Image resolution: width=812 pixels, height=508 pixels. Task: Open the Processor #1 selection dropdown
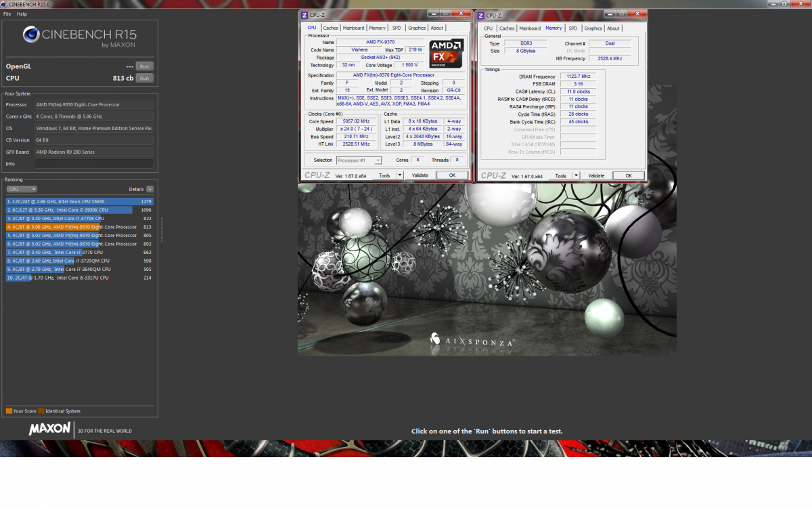[359, 161]
